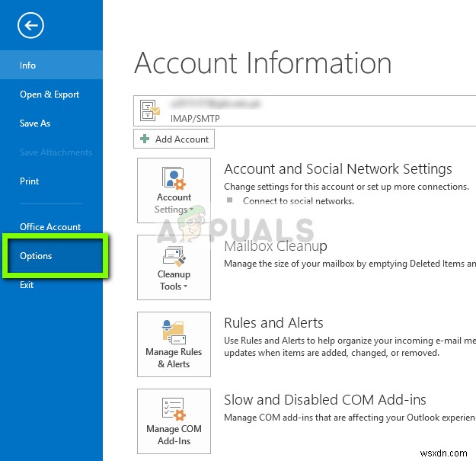The height and width of the screenshot is (461, 476).
Task: Choose Save As in the sidebar
Action: 35,123
